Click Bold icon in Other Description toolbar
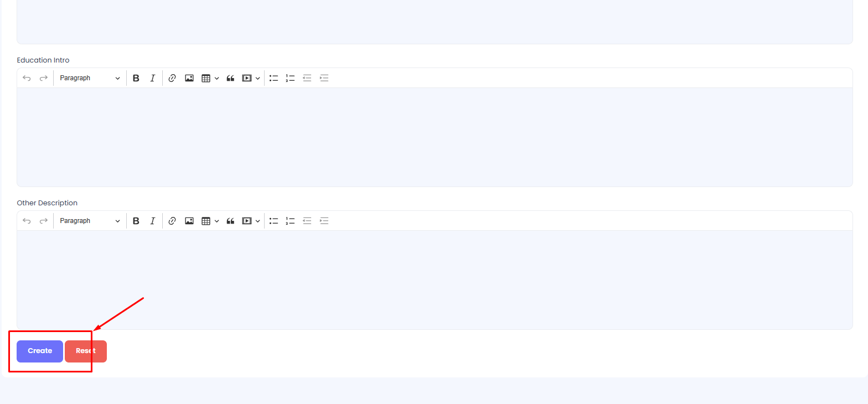868x404 pixels. point(136,221)
